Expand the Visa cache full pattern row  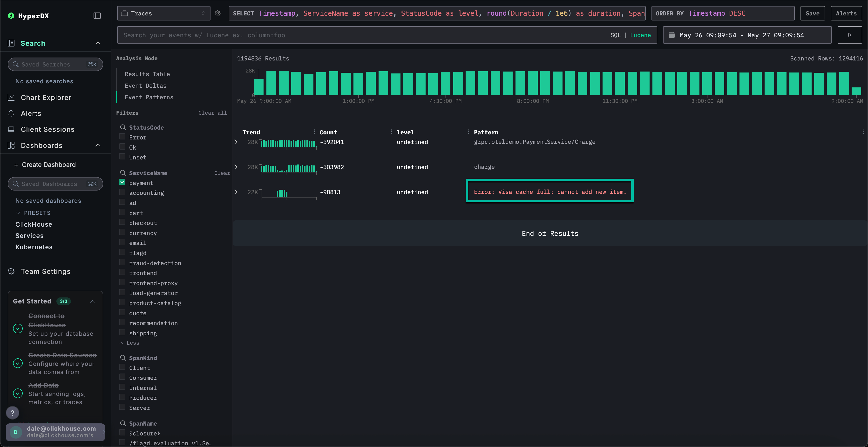click(236, 192)
